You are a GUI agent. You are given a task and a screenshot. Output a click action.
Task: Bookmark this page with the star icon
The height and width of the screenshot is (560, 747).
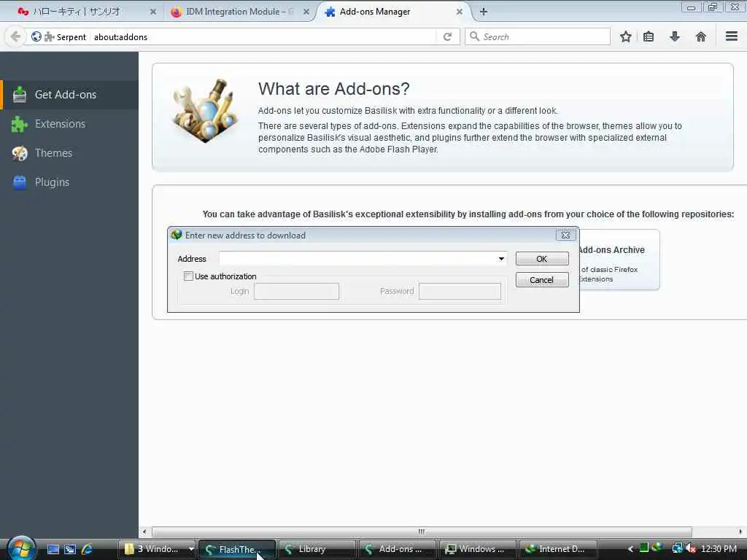(x=625, y=36)
